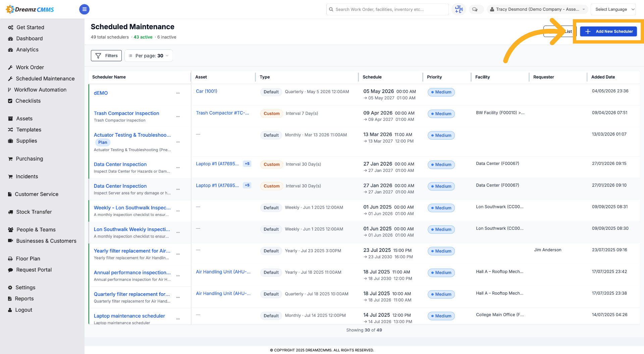Click the People & Teams icon

[10, 230]
